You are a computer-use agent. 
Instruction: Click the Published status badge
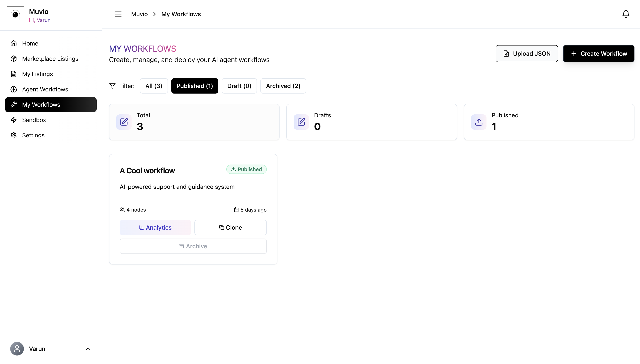(x=246, y=169)
